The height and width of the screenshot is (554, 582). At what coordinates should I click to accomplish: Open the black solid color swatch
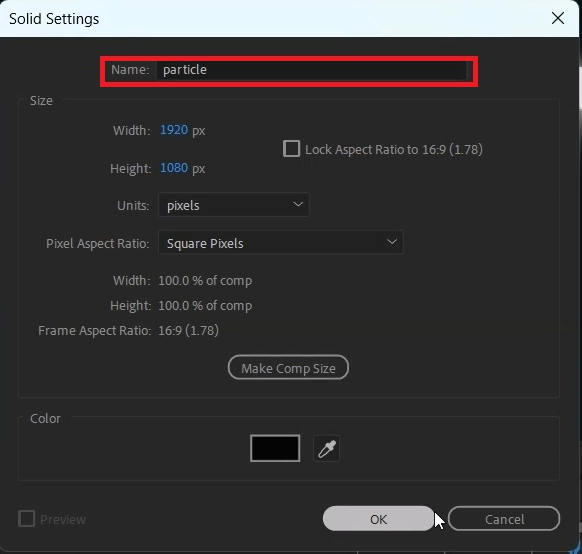coord(275,448)
